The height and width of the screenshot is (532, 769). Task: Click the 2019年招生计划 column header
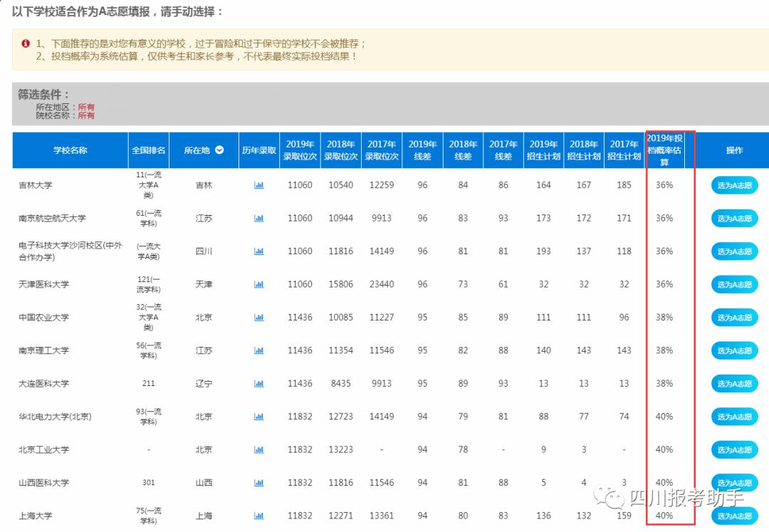543,150
